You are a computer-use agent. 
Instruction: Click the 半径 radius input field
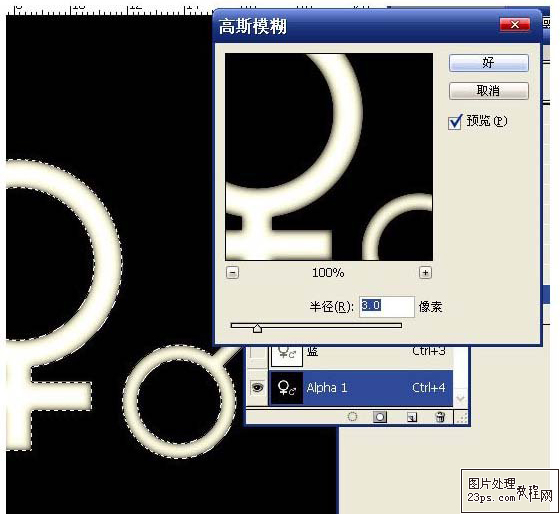[x=387, y=306]
